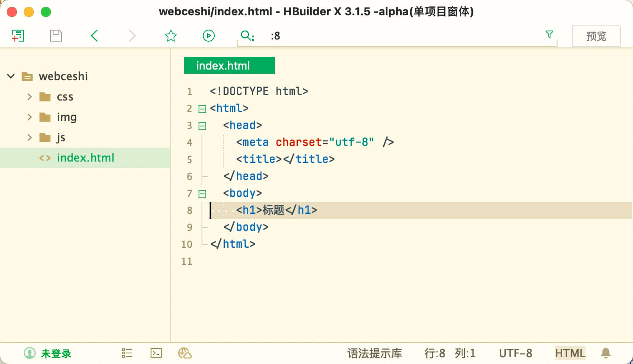Click the 列:1 column indicator

(465, 353)
